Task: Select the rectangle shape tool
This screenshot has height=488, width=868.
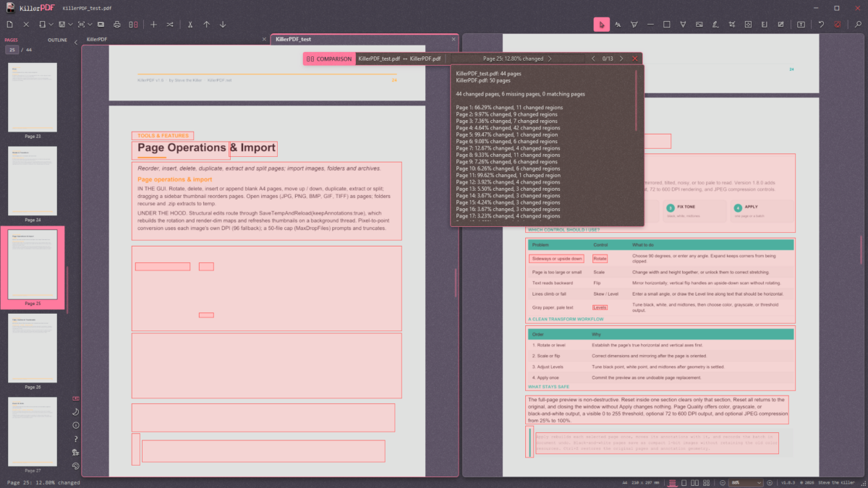Action: pos(666,25)
